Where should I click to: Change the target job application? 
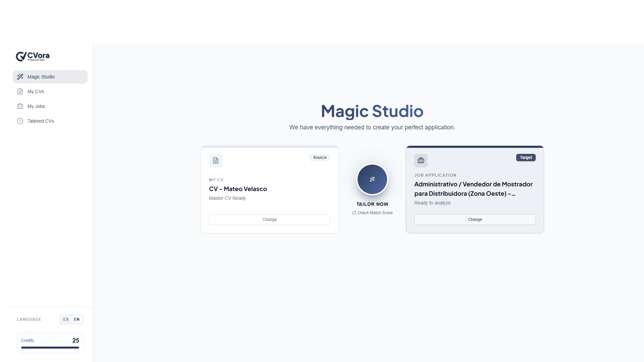475,220
